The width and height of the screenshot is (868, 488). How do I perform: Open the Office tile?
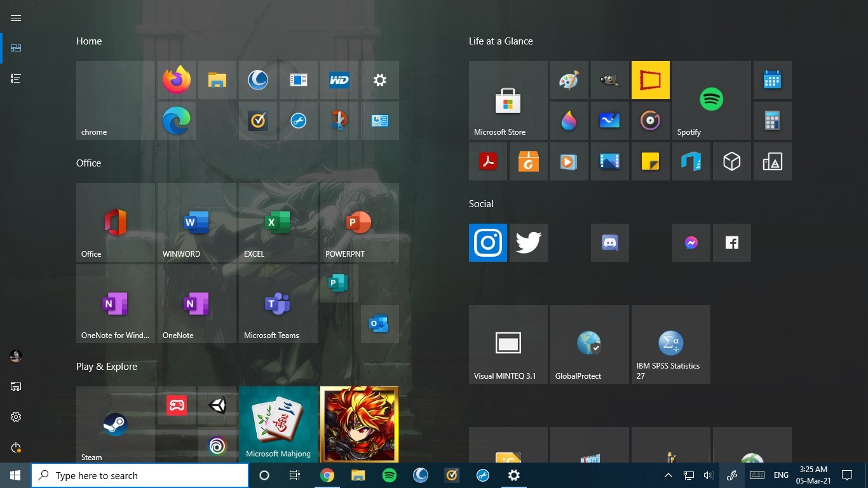click(x=116, y=222)
